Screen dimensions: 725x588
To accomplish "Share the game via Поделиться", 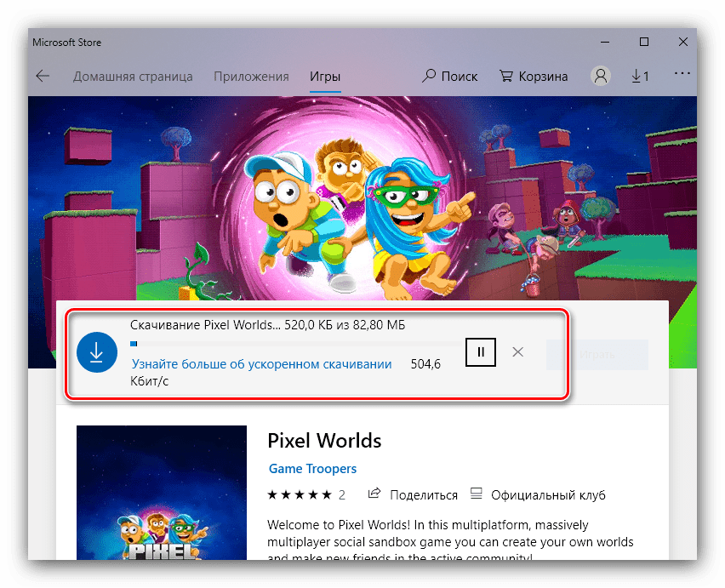I will (413, 495).
